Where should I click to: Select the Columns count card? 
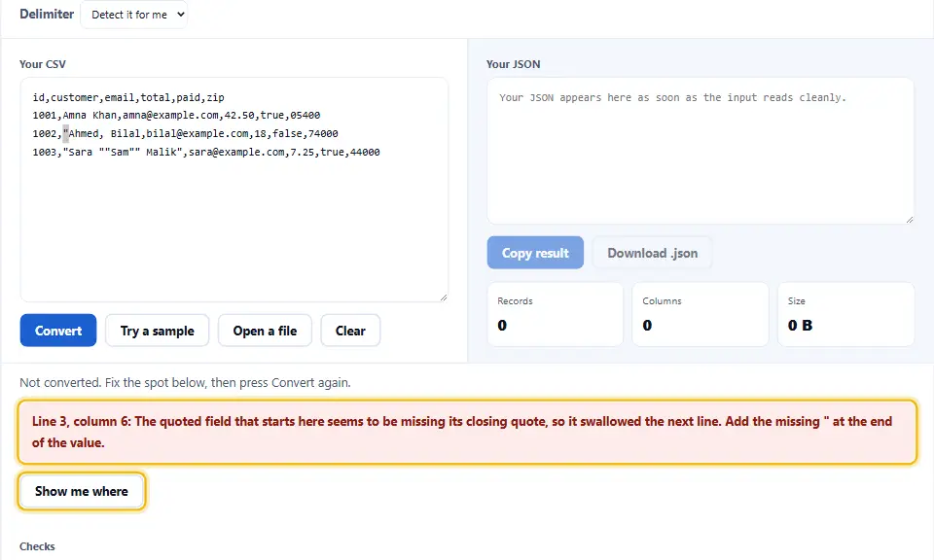(700, 314)
